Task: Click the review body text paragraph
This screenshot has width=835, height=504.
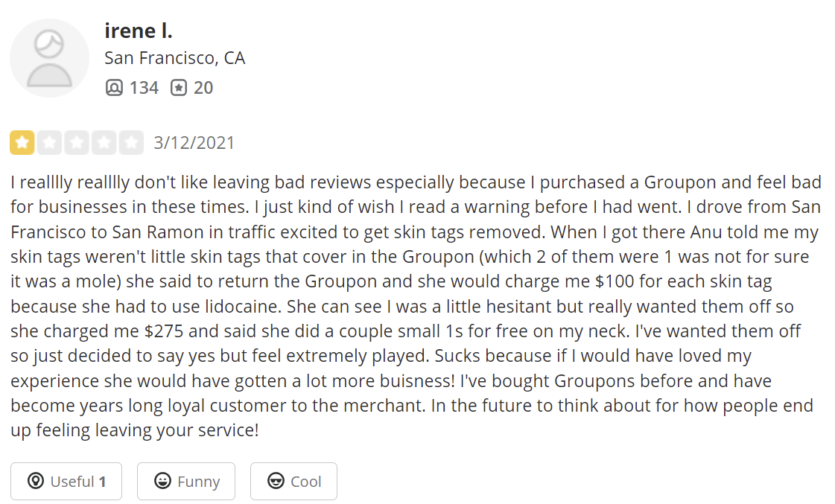Action: point(416,306)
